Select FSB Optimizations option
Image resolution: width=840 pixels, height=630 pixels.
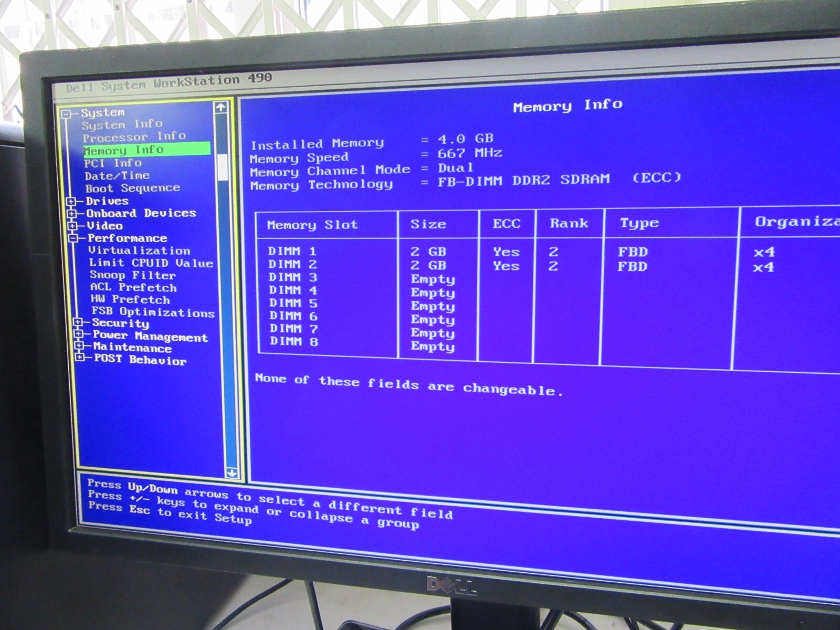pos(153,312)
